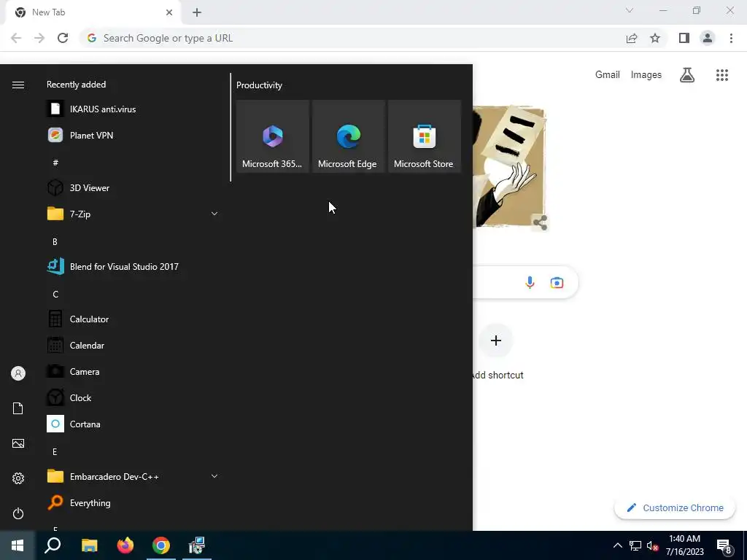Screen dimensions: 747x560
Task: Open the muted volume tray icon
Action: (652, 545)
